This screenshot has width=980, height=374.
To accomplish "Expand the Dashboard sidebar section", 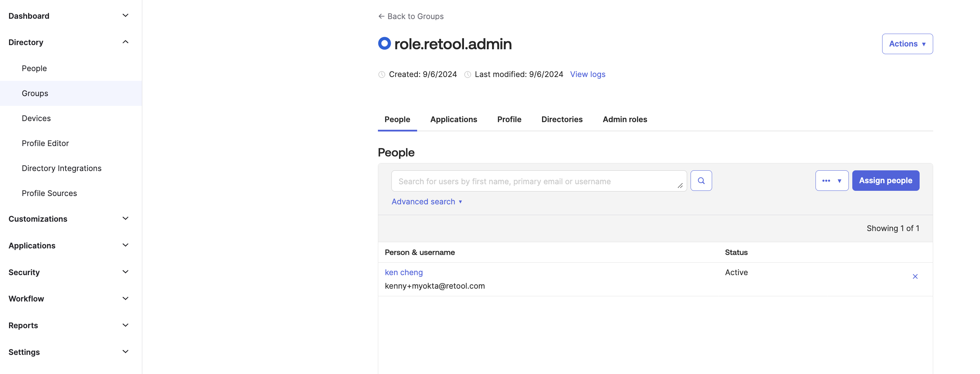I will coord(125,16).
